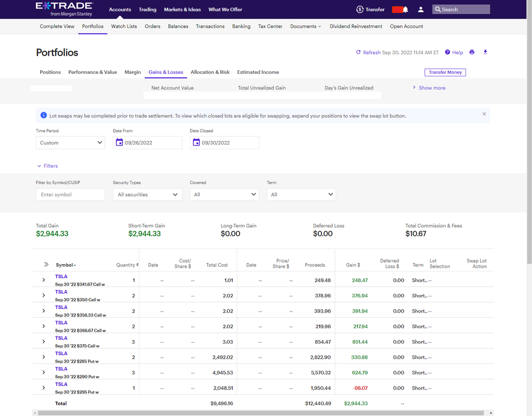532x416 pixels.
Task: Click the Transfer Money button
Action: [x=445, y=72]
